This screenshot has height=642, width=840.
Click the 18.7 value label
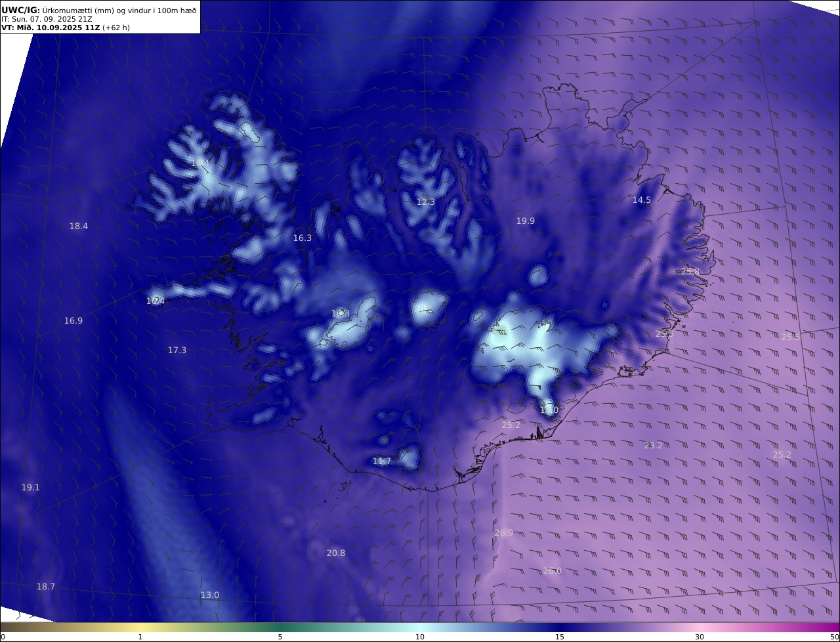click(46, 587)
